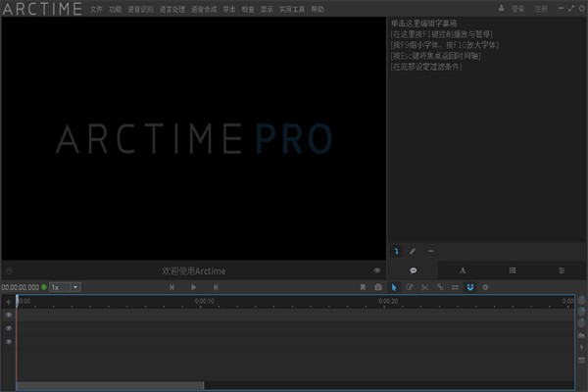The image size is (588, 392).
Task: Click the bookmark marker icon
Action: 363,287
